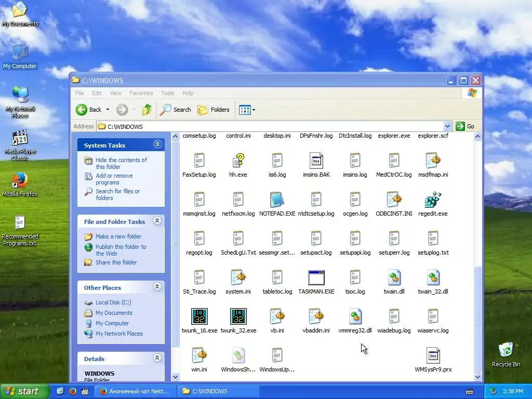Screen dimensions: 532x399
Task: Select the NOTEPAD.EXE file icon
Action: click(277, 199)
